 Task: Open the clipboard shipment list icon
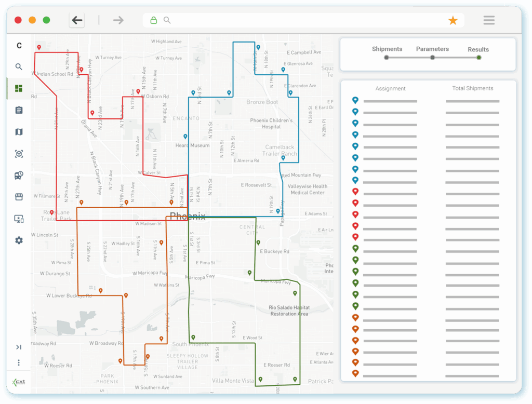[18, 110]
